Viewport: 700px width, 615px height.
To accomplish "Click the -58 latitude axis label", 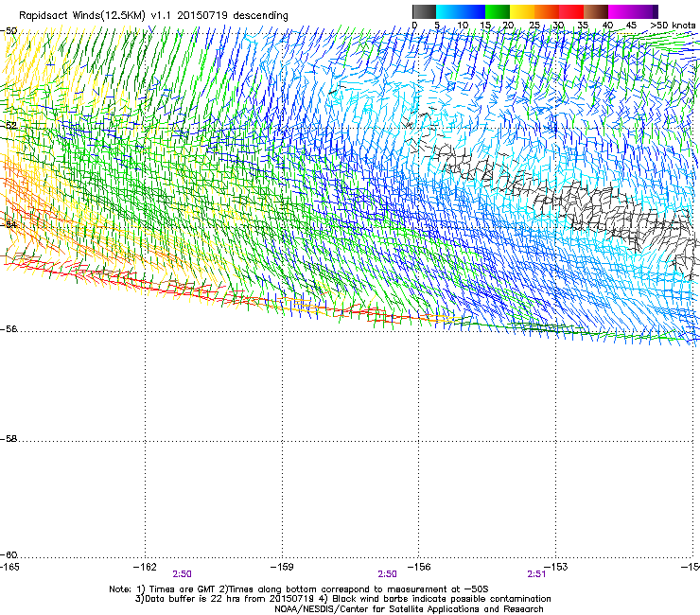I will pyautogui.click(x=9, y=439).
